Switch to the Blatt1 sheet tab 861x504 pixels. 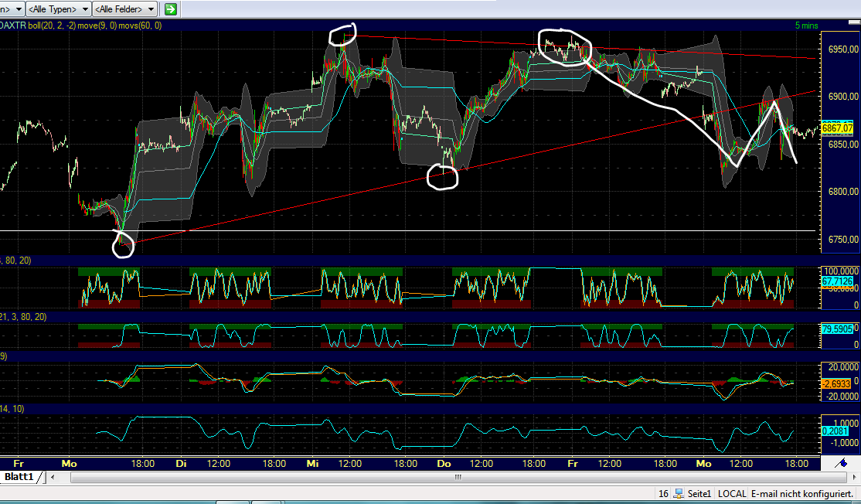pyautogui.click(x=19, y=476)
